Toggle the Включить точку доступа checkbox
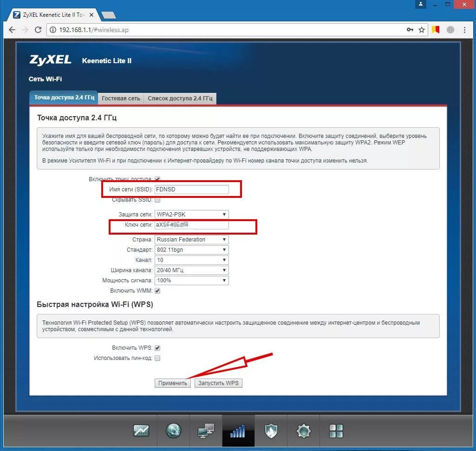Image resolution: width=476 pixels, height=451 pixels. tap(157, 179)
